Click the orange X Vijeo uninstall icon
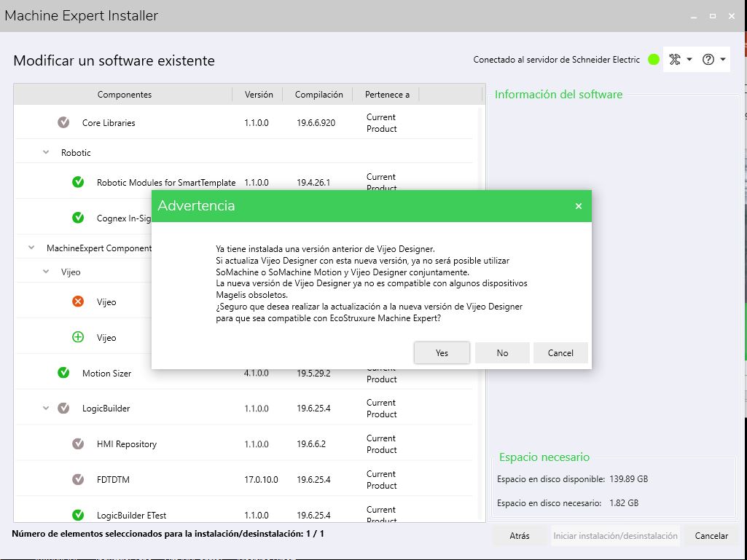The height and width of the screenshot is (560, 747). [78, 301]
